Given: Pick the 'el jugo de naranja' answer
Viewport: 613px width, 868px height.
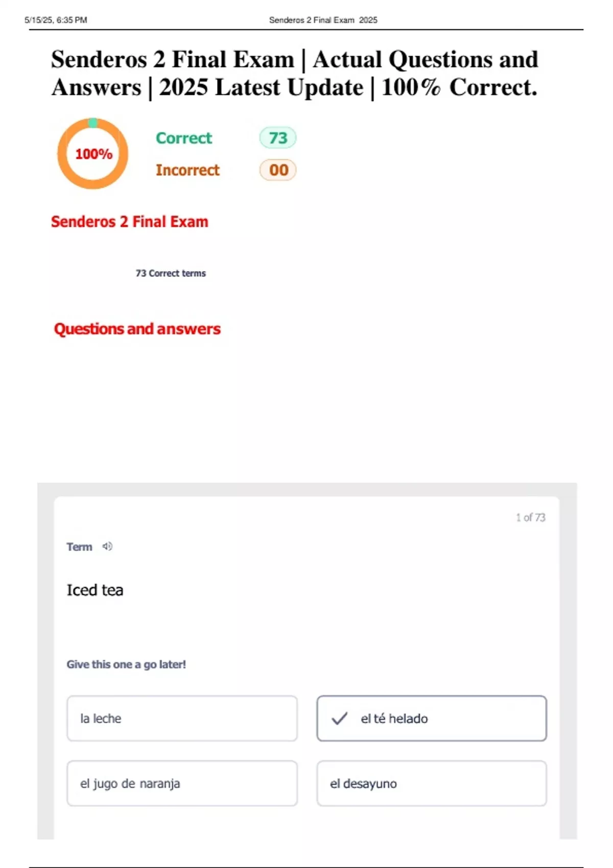Looking at the screenshot, I should click(182, 783).
